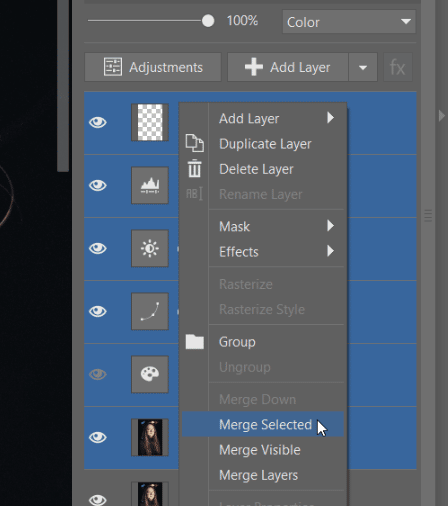Open the Mask submenu
Viewport: 448px width, 506px height.
(263, 227)
